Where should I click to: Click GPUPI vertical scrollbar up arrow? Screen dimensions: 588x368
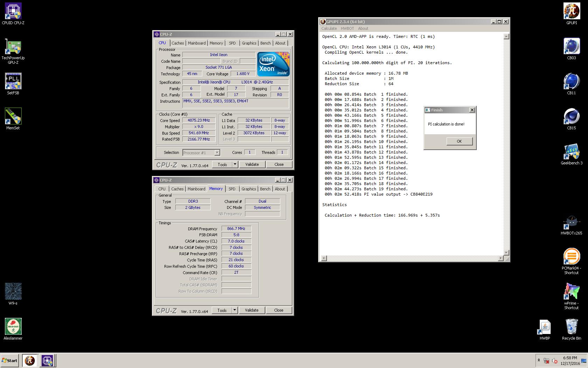[x=506, y=36]
